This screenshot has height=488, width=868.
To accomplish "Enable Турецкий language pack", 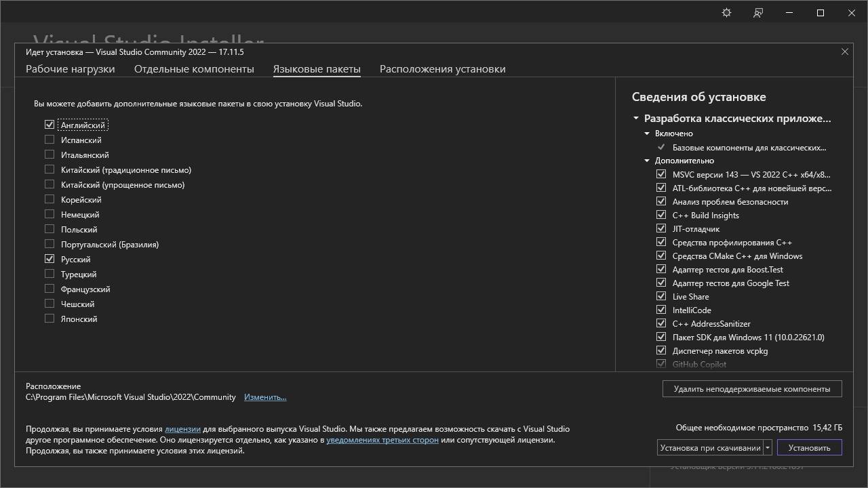I will pyautogui.click(x=50, y=274).
